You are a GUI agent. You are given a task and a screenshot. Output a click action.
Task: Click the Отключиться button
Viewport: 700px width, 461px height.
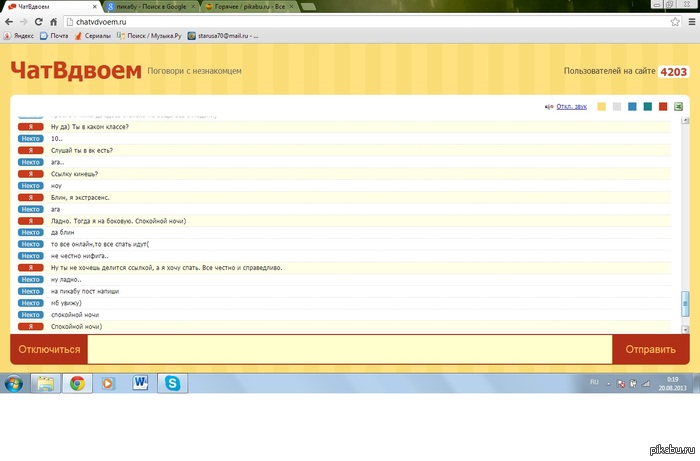49,349
